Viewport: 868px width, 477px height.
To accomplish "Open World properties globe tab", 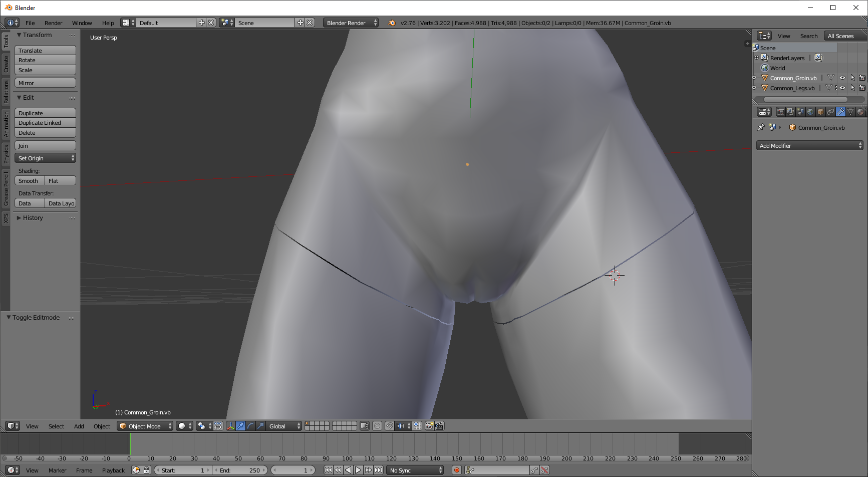I will [x=810, y=112].
